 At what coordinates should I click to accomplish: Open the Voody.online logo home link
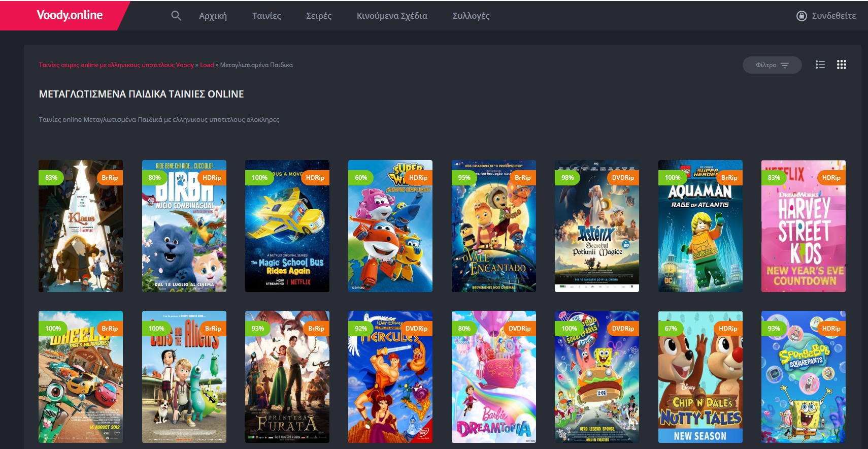click(x=70, y=15)
